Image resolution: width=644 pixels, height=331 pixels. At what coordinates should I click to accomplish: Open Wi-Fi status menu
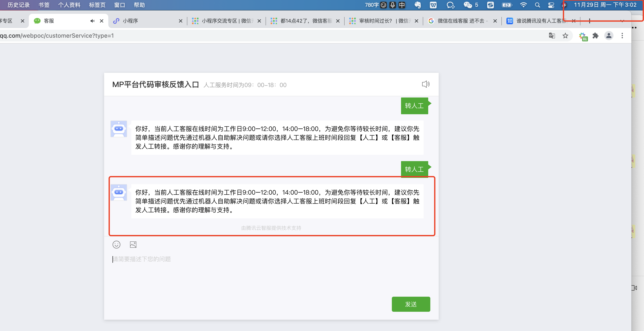click(523, 5)
